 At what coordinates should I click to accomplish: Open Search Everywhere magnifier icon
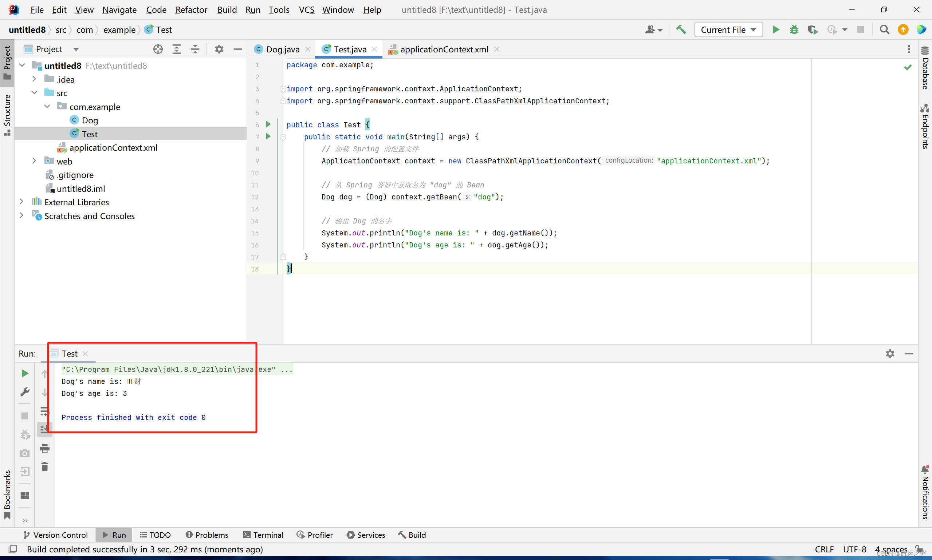pyautogui.click(x=884, y=29)
